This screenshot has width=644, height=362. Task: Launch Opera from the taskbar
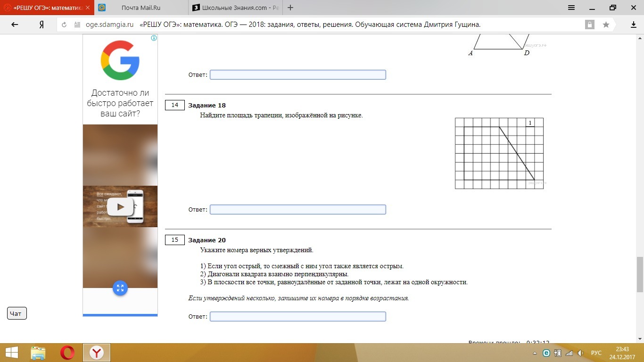[67, 353]
